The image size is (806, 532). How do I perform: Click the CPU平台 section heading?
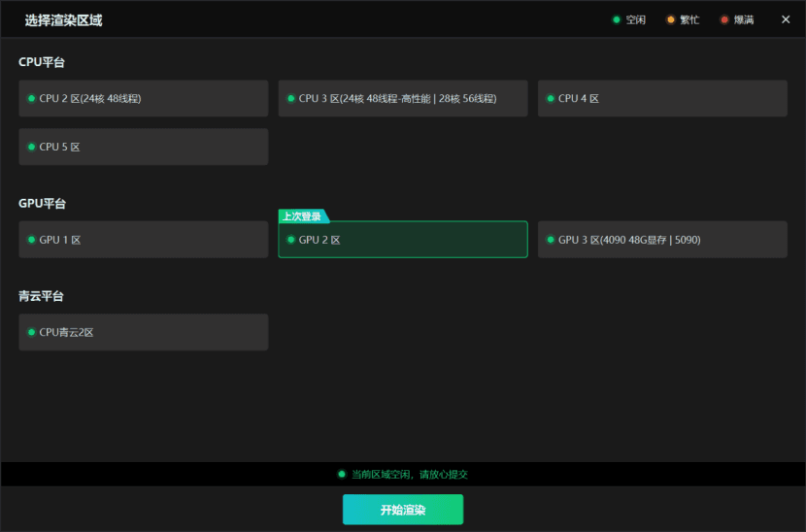click(x=42, y=62)
